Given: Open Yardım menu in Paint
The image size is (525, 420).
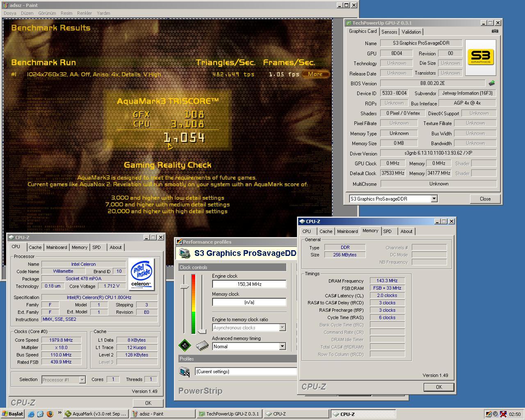Looking at the screenshot, I should (x=103, y=13).
